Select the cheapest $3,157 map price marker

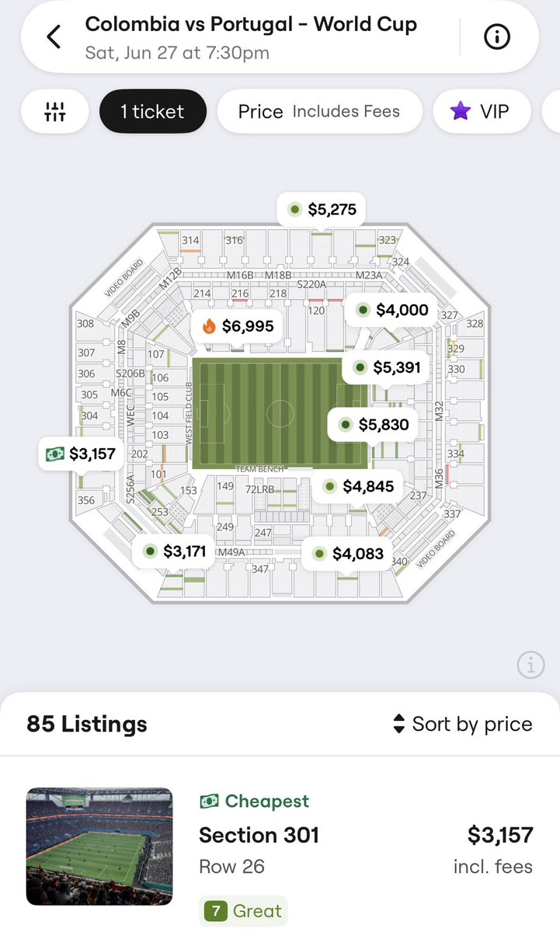(82, 454)
